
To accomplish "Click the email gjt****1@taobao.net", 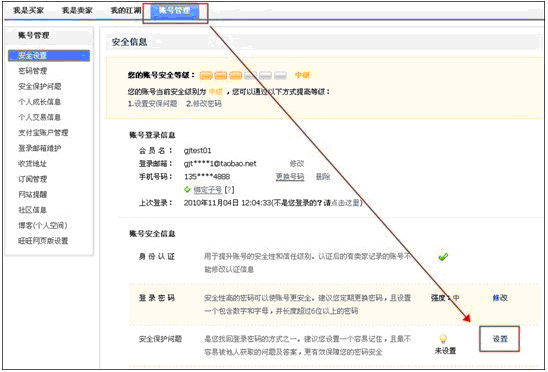I will [x=220, y=164].
